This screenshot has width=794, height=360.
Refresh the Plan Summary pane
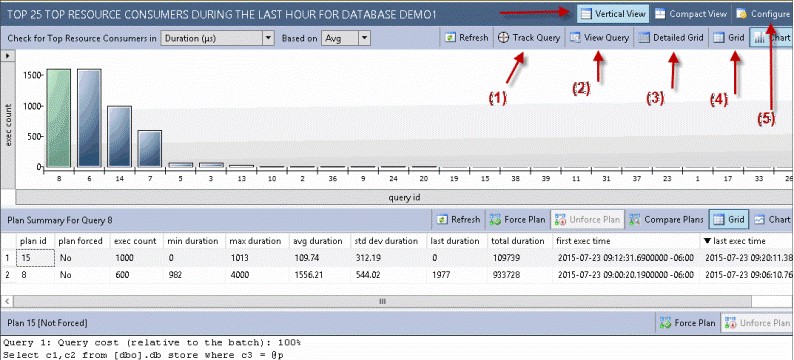pyautogui.click(x=459, y=219)
